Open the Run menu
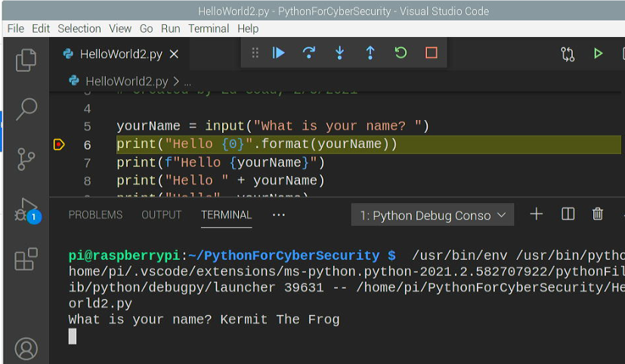The width and height of the screenshot is (625, 364). 171,29
